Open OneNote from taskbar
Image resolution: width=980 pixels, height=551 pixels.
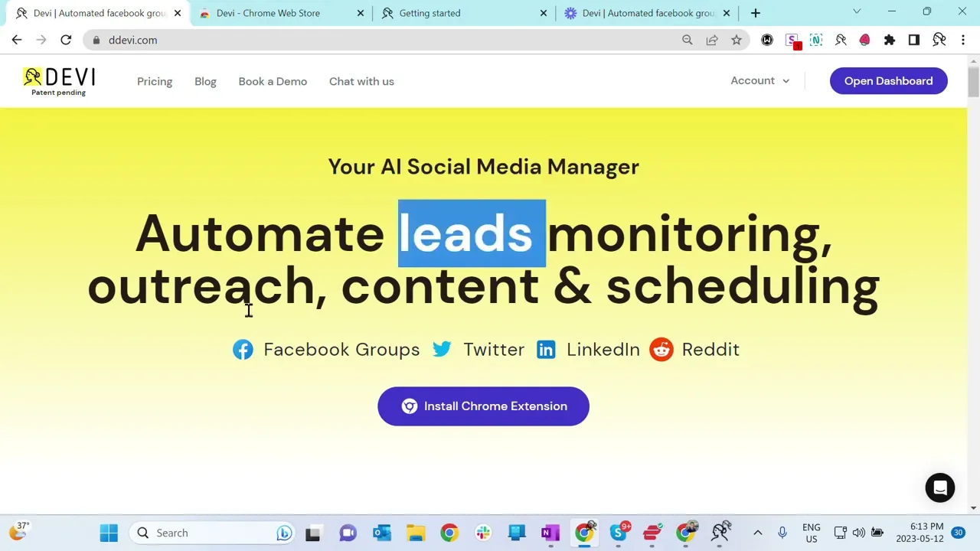click(x=550, y=533)
